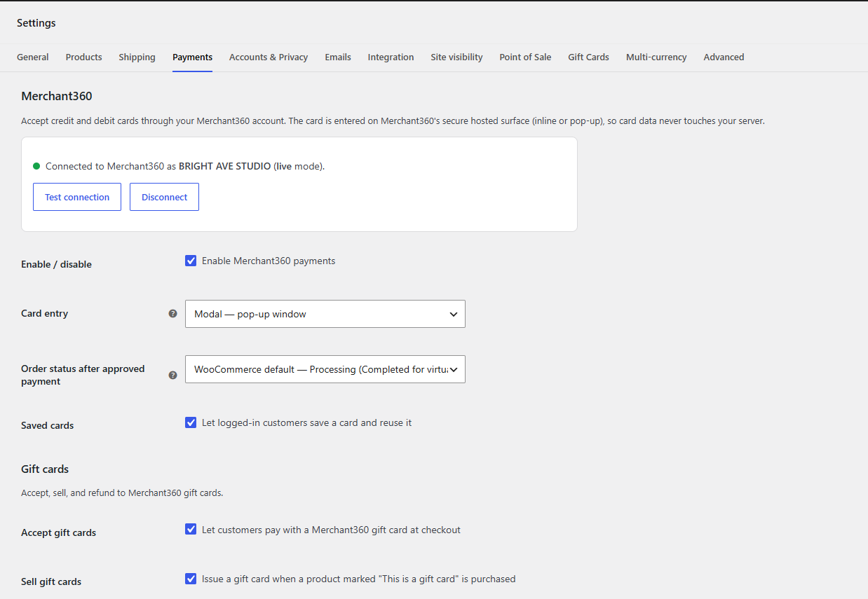Screen dimensions: 868x599
Task: Go to the Integration tab
Action: (x=391, y=57)
